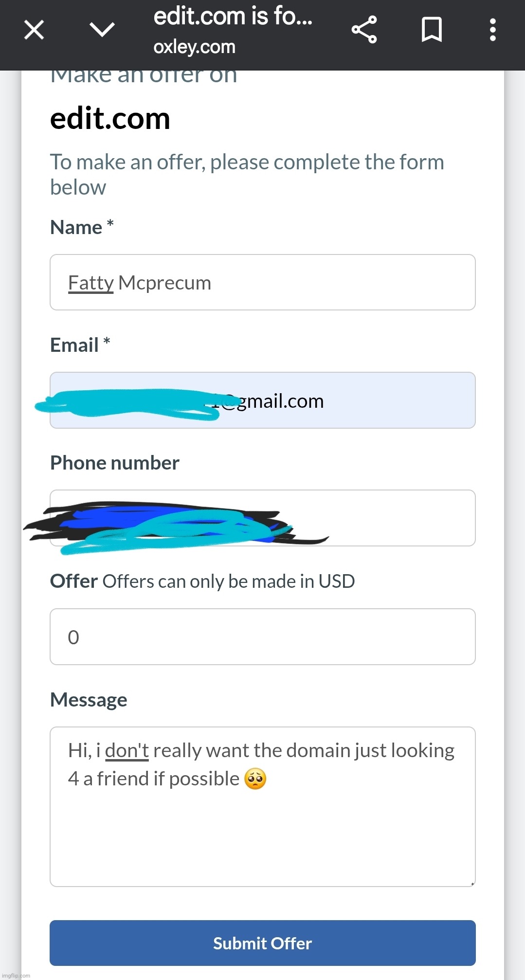Click the Offer amount field
The image size is (525, 980).
pos(263,636)
